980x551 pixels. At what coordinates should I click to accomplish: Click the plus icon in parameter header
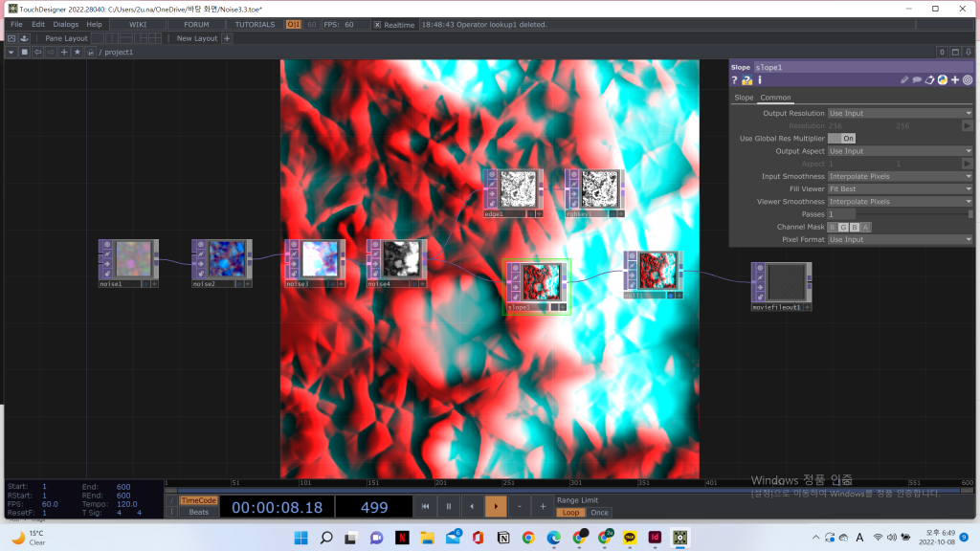tap(955, 80)
